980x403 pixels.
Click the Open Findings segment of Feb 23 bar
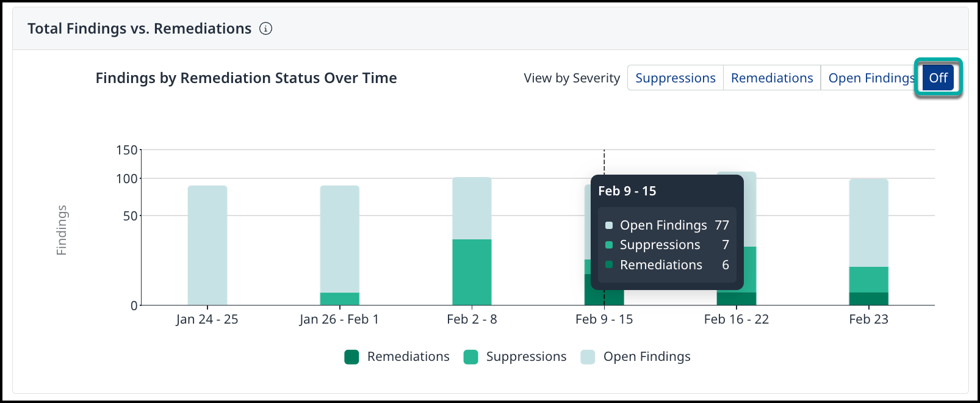868,223
